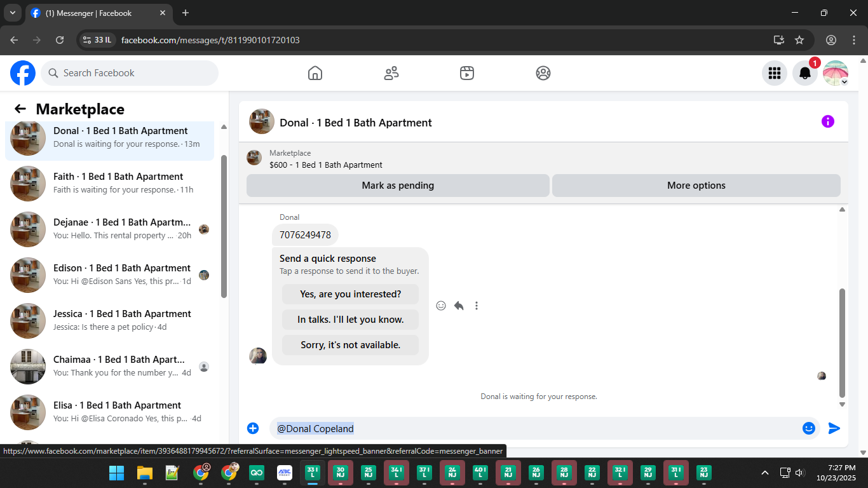
Task: Click the browser address bar URL
Action: [210, 40]
